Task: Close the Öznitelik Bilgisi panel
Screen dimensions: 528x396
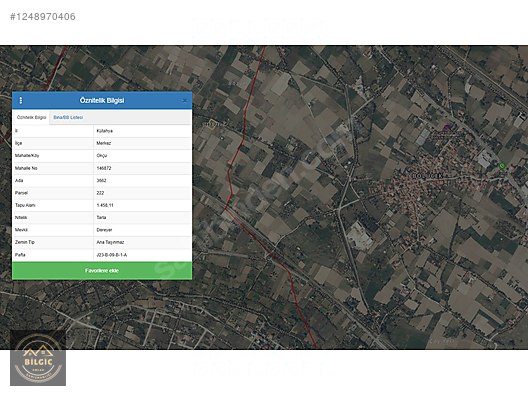Action: click(x=185, y=100)
